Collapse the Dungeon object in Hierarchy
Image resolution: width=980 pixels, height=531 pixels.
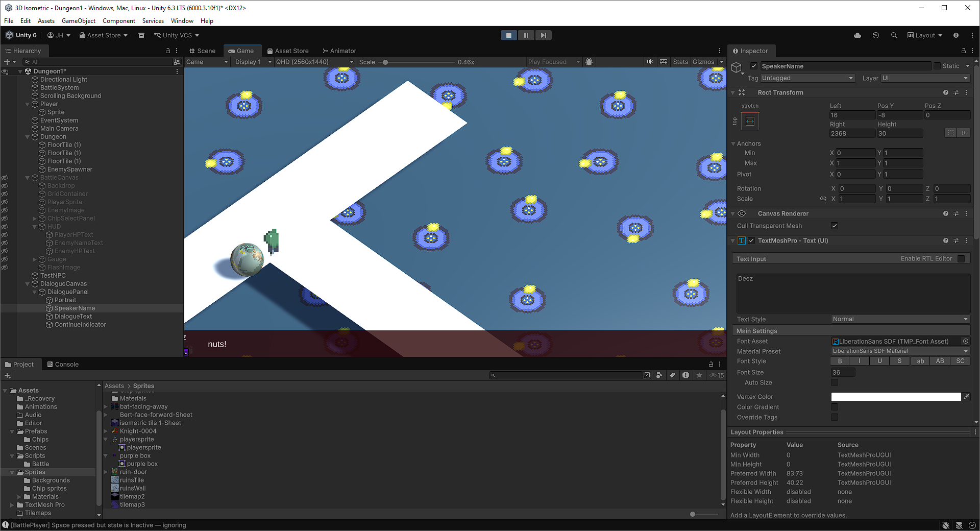28,137
